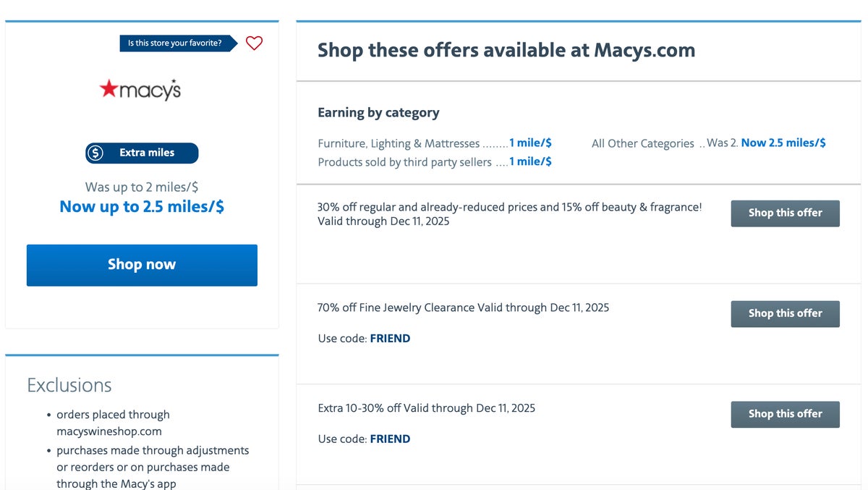Click the heart outline next to the favorite prompt
868x490 pixels.
(x=254, y=43)
